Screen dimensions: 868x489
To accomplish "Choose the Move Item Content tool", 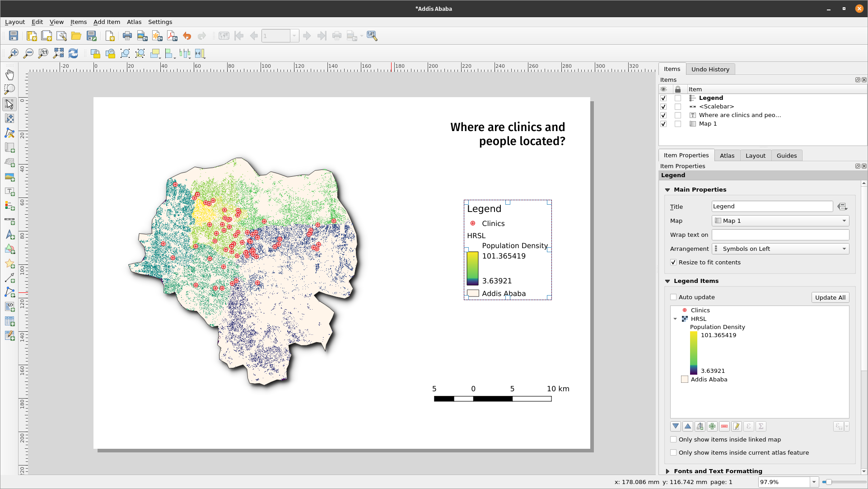I will pyautogui.click(x=9, y=118).
